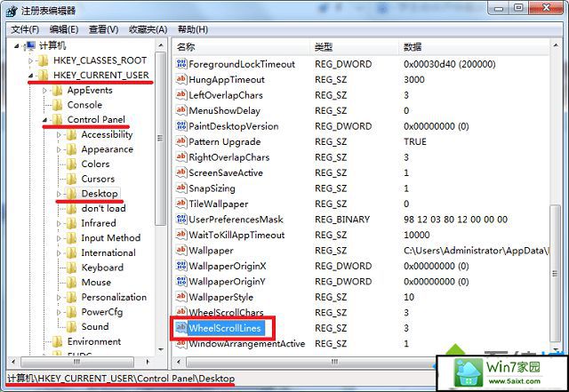Click the WallpaperOriginY DWORD icon
569x392 pixels.
pyautogui.click(x=181, y=281)
